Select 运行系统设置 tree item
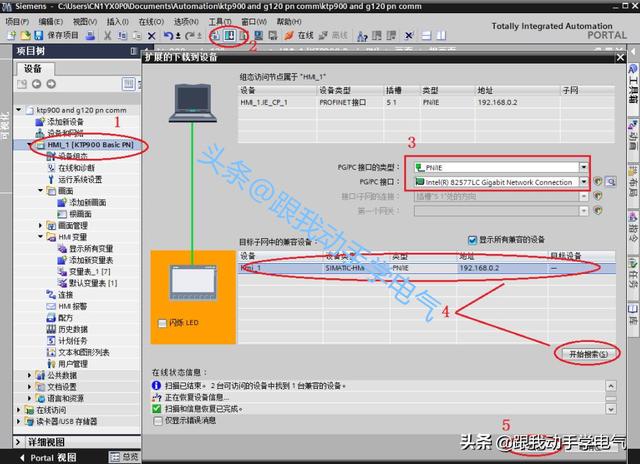 tap(80, 179)
